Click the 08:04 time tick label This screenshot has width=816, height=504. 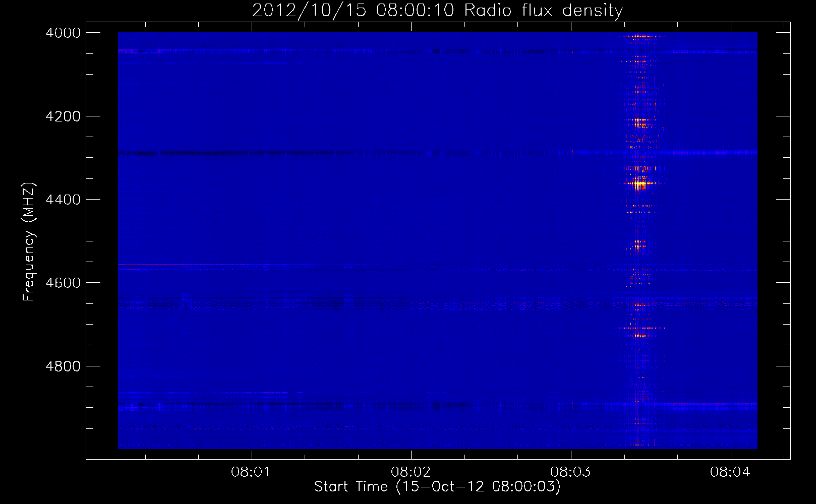[730, 472]
